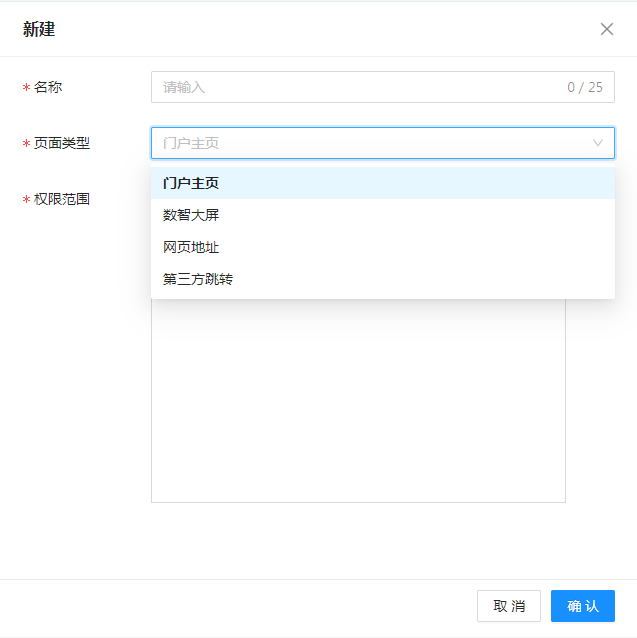Click the red asterisk beside 名称
This screenshot has height=638, width=637.
point(26,88)
